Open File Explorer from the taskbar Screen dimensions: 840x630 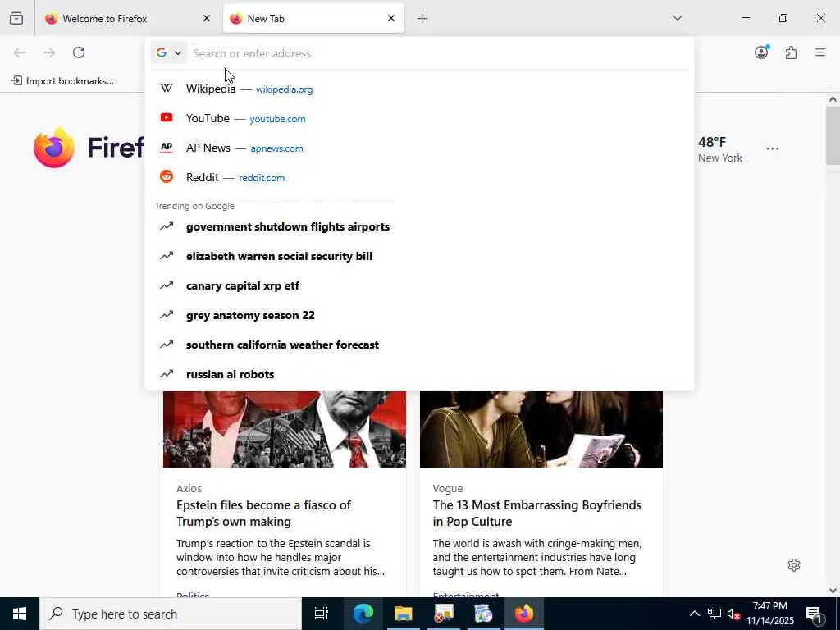[x=404, y=614]
